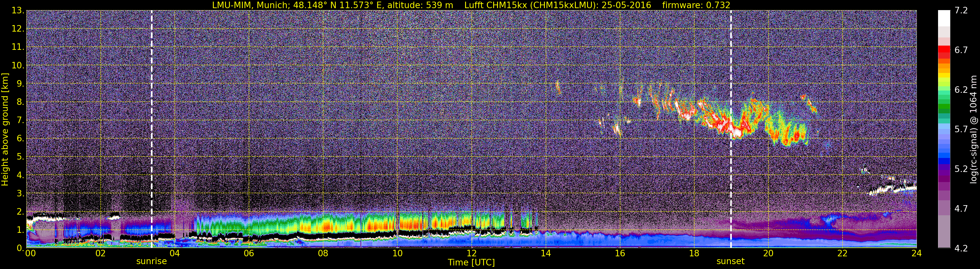Click the time axis tick label 14
This screenshot has width=980, height=269.
pos(545,253)
